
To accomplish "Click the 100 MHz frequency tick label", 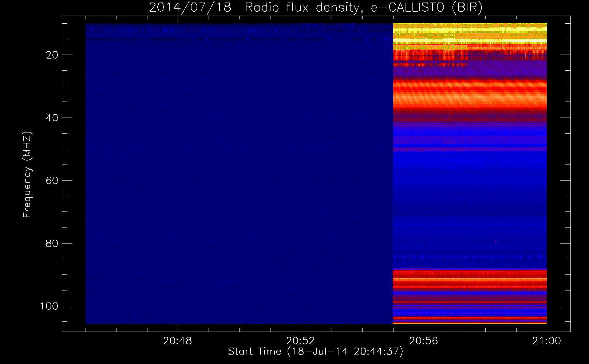I will [49, 306].
